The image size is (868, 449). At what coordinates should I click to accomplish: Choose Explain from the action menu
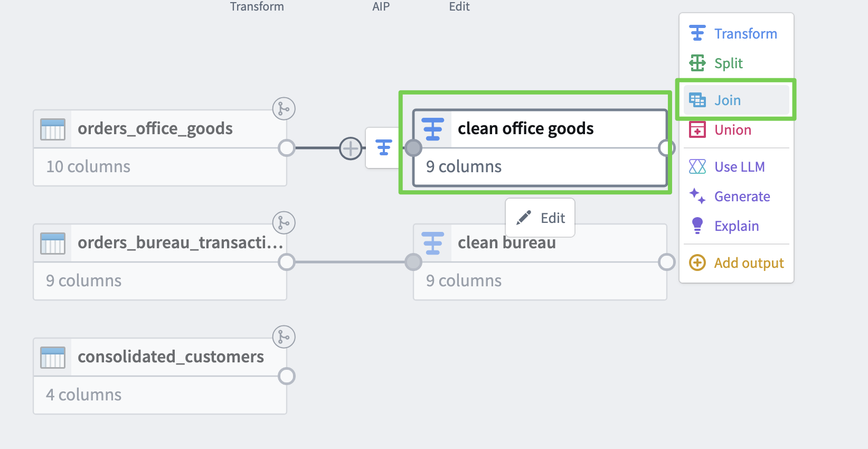[735, 226]
